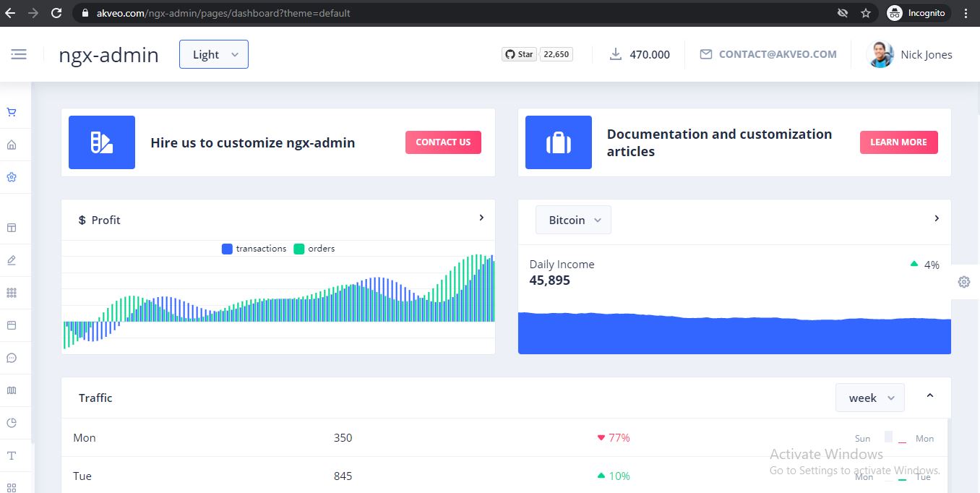Collapse Traffic card with up chevron

pos(930,395)
